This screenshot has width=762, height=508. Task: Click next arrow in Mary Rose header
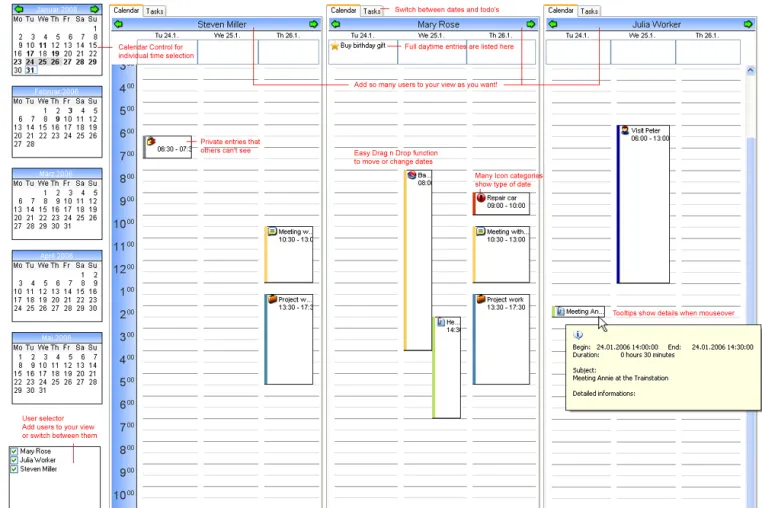(531, 24)
